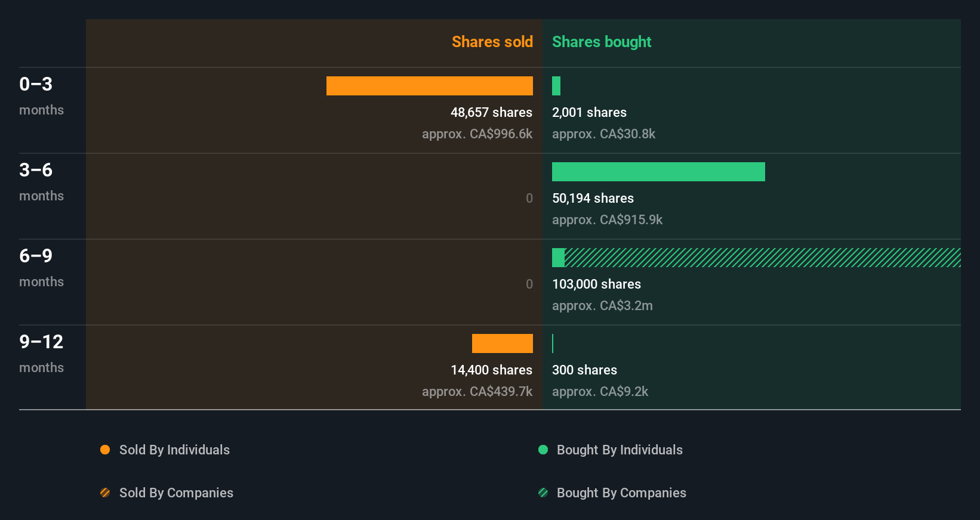Click the green Bought By Individuals legend dot
Image resolution: width=980 pixels, height=520 pixels.
pos(543,450)
